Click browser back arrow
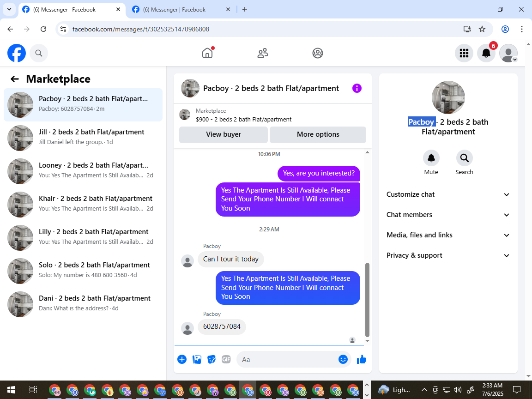Screen dimensions: 532x399 point(10,29)
